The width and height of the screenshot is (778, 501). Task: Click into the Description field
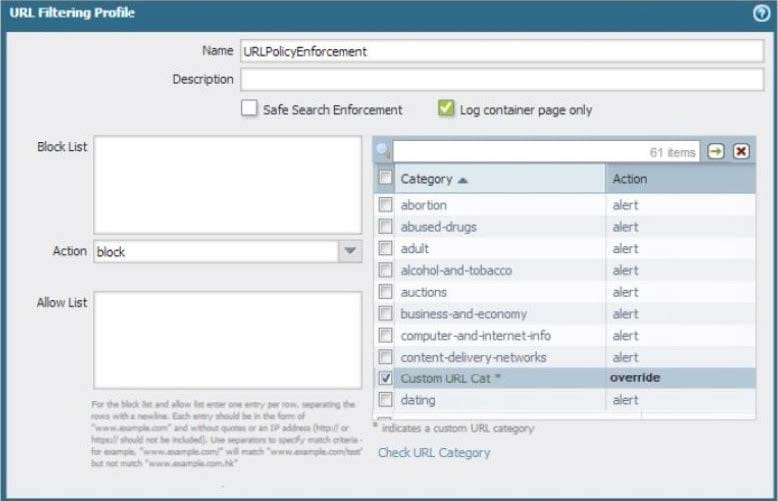[x=502, y=79]
